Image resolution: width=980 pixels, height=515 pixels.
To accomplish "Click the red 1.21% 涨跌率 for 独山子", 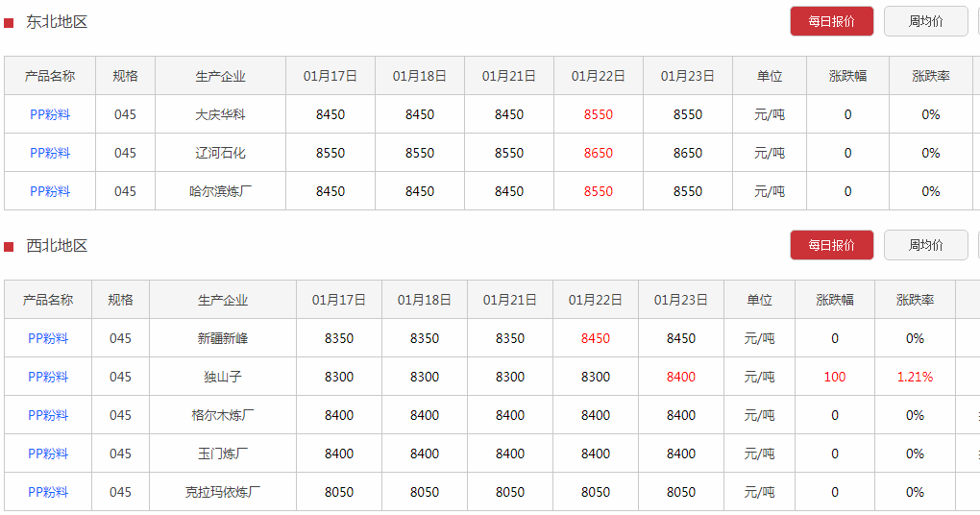I will 915,377.
